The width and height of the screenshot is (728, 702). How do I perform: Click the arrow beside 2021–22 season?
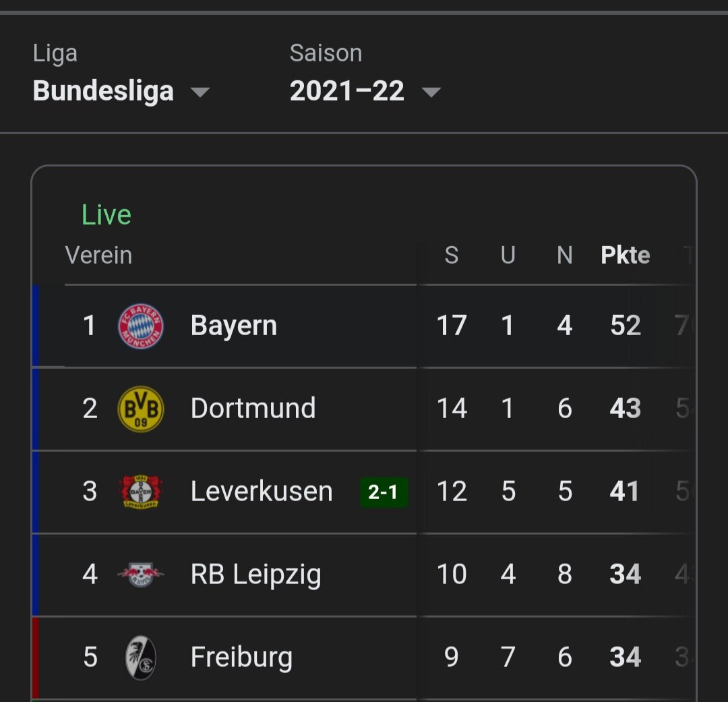coord(431,92)
